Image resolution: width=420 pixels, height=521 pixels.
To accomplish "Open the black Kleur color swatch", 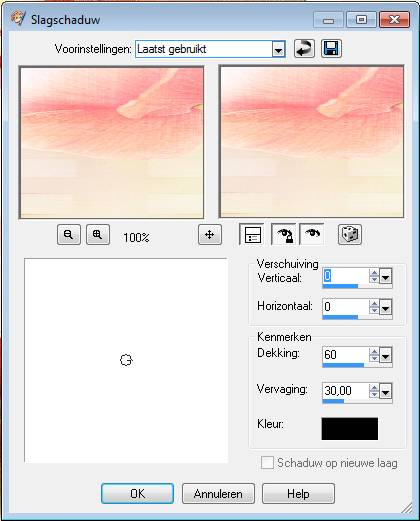I will pos(350,429).
